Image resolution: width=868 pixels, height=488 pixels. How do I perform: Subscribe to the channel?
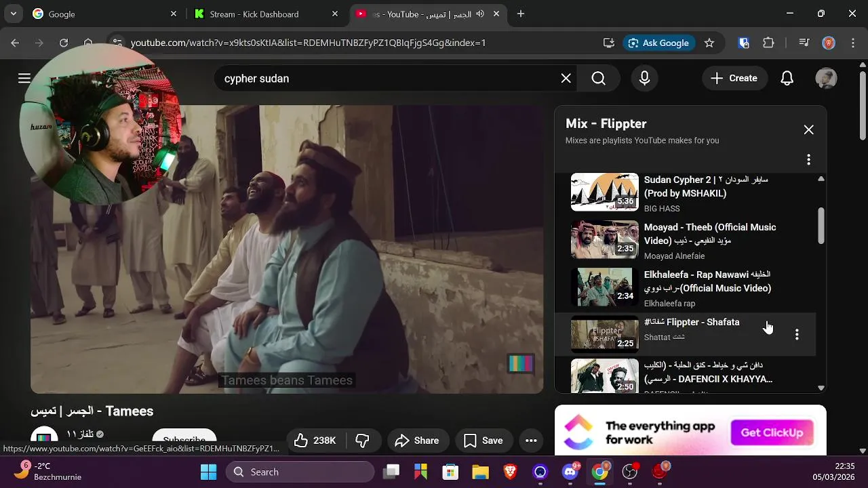[x=184, y=440]
